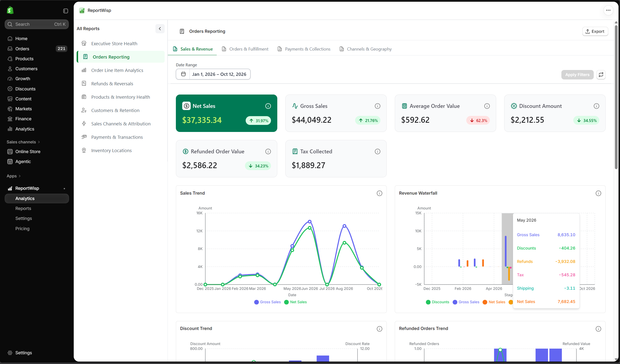This screenshot has height=364, width=620.
Task: Collapse the All Reports panel
Action: [160, 28]
